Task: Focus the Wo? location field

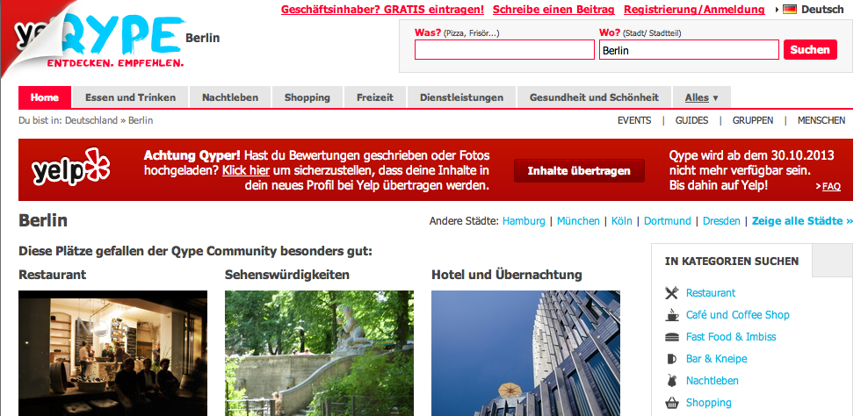Action: tap(689, 50)
